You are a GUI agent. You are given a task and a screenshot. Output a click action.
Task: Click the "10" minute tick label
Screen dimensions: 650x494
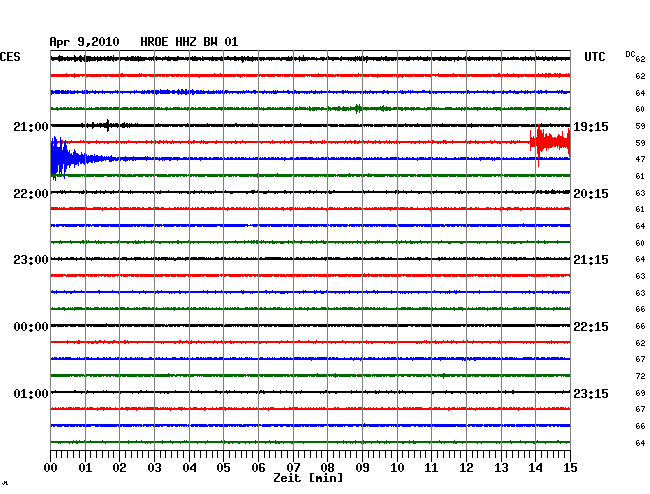point(397,467)
